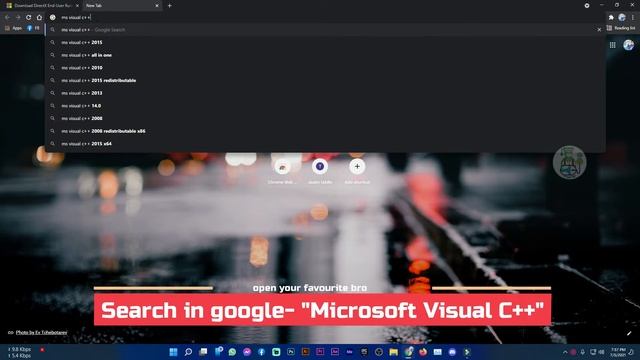Screen dimensions: 640x360
Task: Open the Chrome media control icon in title bar
Action: point(587,6)
